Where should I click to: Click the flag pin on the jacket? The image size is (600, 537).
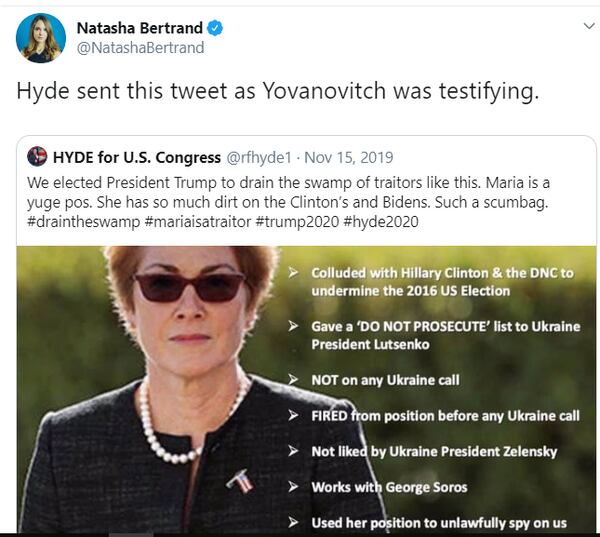[237, 484]
